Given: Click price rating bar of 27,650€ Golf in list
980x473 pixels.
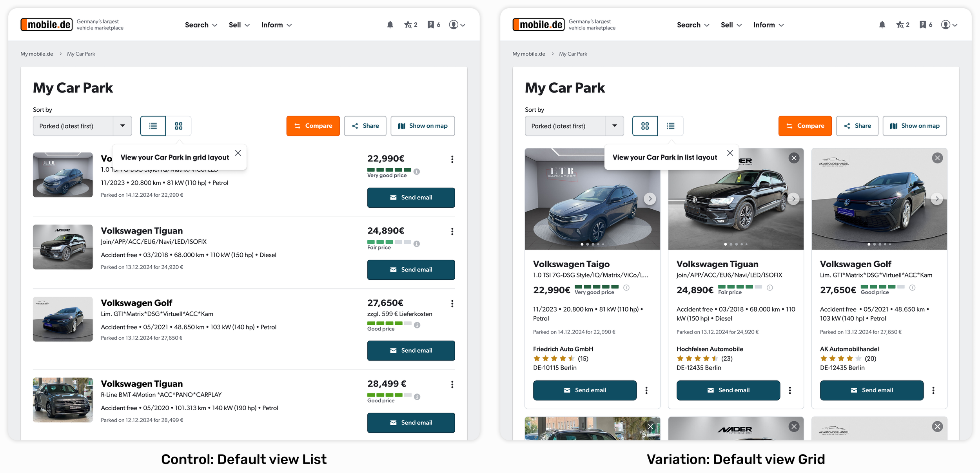Looking at the screenshot, I should pos(389,323).
